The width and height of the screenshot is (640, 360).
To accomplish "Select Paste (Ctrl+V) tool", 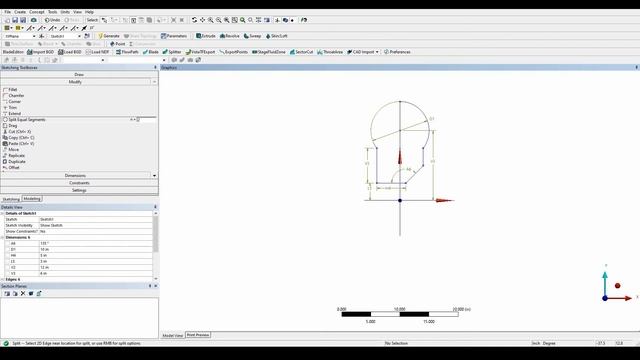I will 19,144.
